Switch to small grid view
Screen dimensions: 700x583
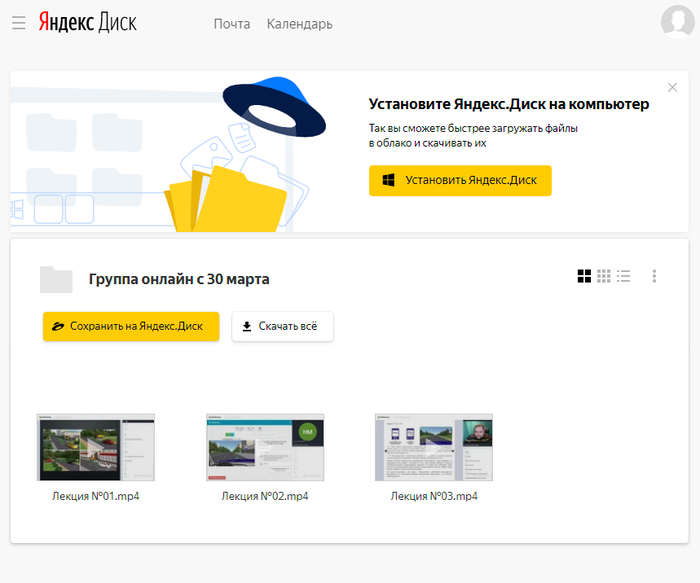[x=604, y=276]
